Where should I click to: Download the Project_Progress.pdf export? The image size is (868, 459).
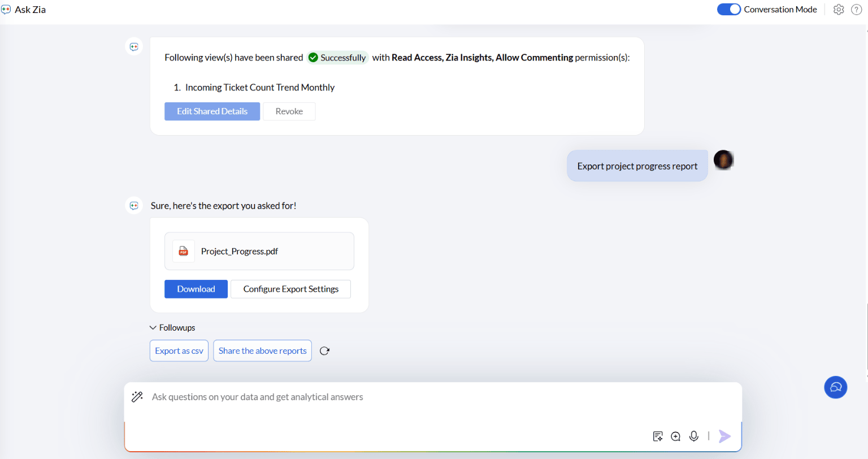[196, 289]
